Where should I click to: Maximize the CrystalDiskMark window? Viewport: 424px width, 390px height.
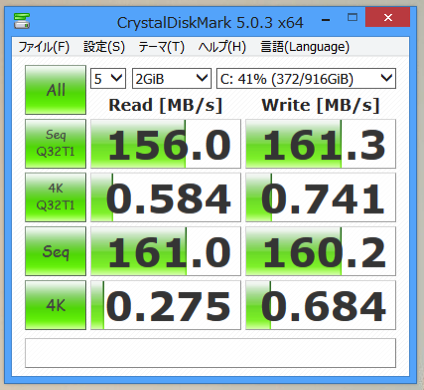(352, 17)
